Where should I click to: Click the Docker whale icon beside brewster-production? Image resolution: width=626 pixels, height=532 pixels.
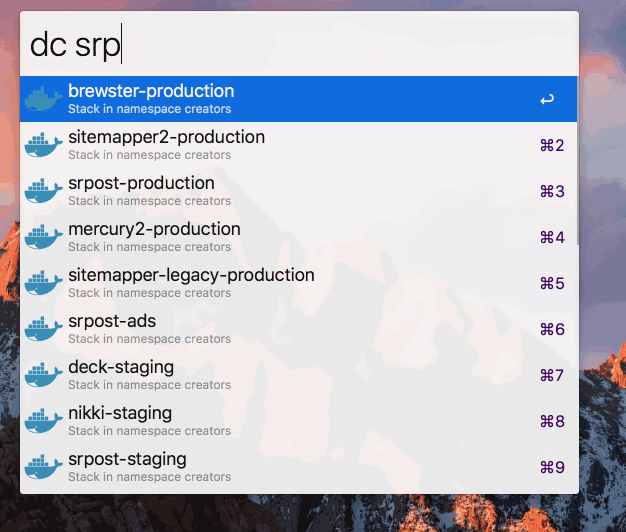tap(43, 99)
